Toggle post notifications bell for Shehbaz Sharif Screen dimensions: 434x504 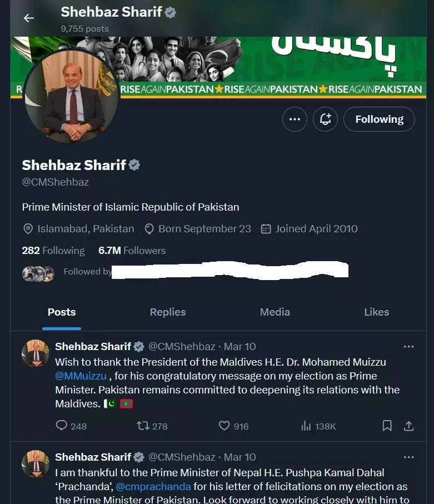tap(325, 119)
